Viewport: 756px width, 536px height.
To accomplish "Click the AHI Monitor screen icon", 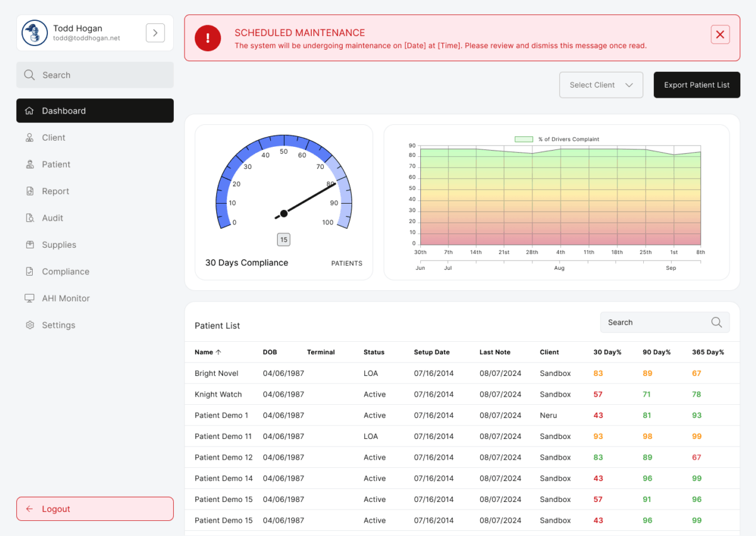I will (30, 298).
